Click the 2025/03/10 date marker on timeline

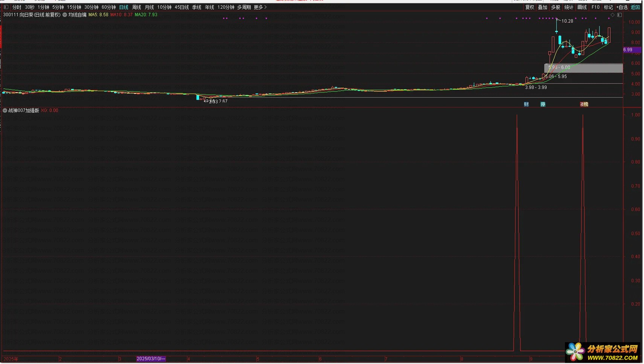pos(151,359)
